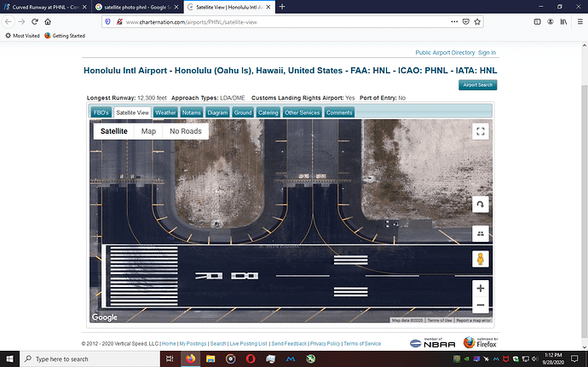
Task: Click the Google logo on map
Action: (105, 317)
